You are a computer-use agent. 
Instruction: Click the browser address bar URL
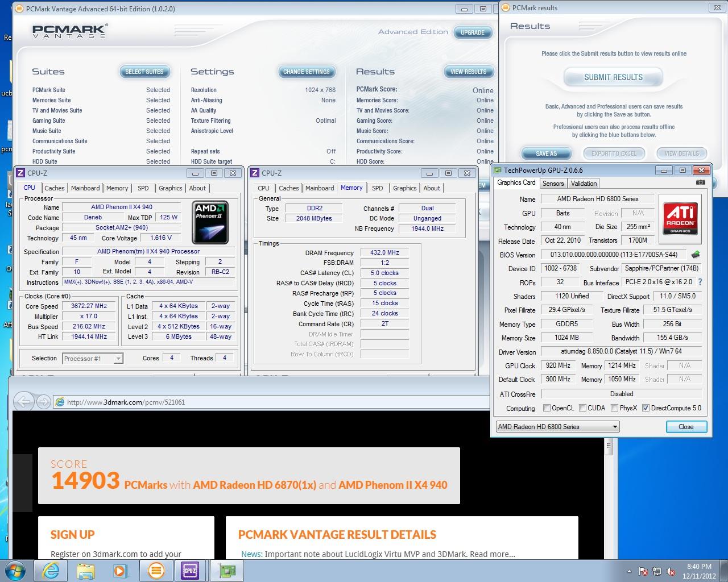click(126, 402)
